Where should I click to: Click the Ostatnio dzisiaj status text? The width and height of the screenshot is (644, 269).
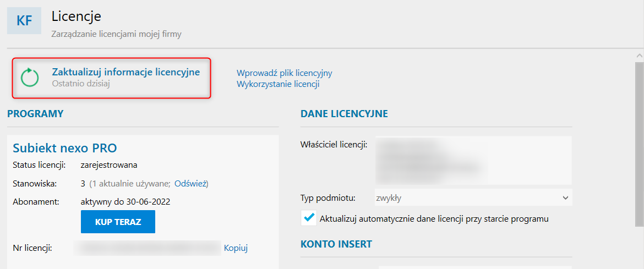pyautogui.click(x=81, y=84)
